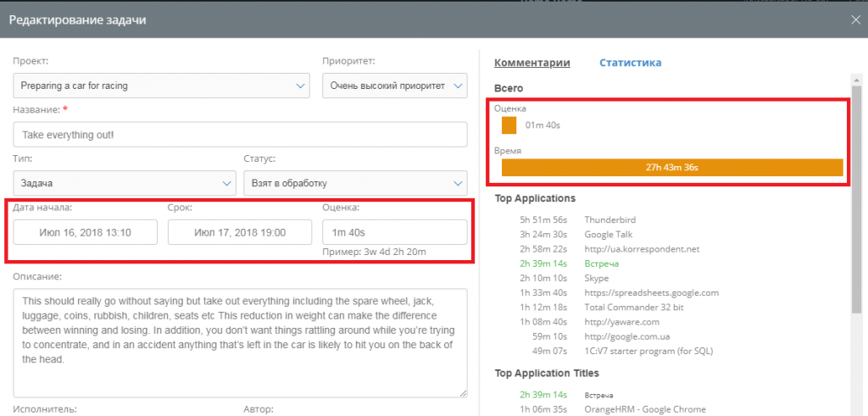Switch to the Статистика tab
868x416 pixels.
[x=630, y=63]
